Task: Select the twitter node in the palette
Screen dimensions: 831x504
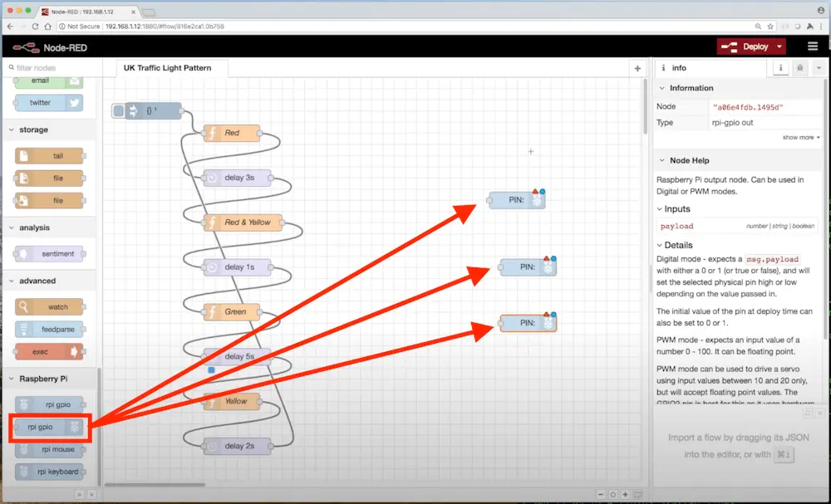Action: (x=47, y=102)
